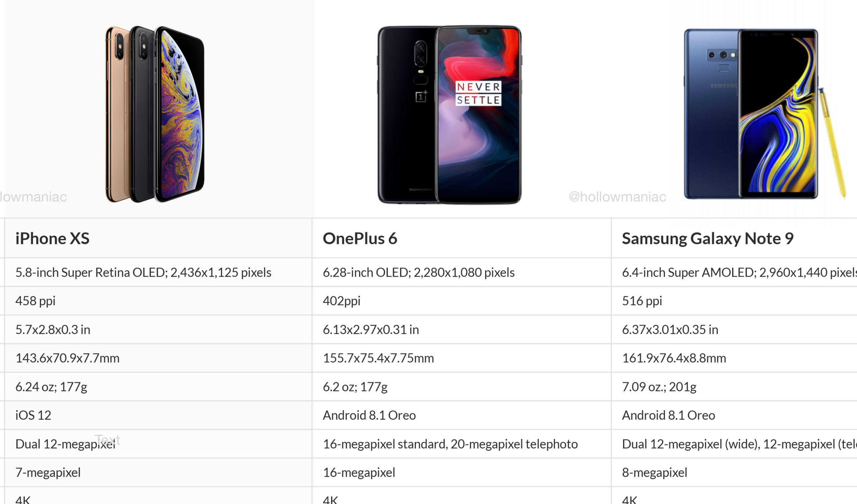The width and height of the screenshot is (857, 504).
Task: Click the 143.6x70.9x7.7mm dimensions cell
Action: 67,358
